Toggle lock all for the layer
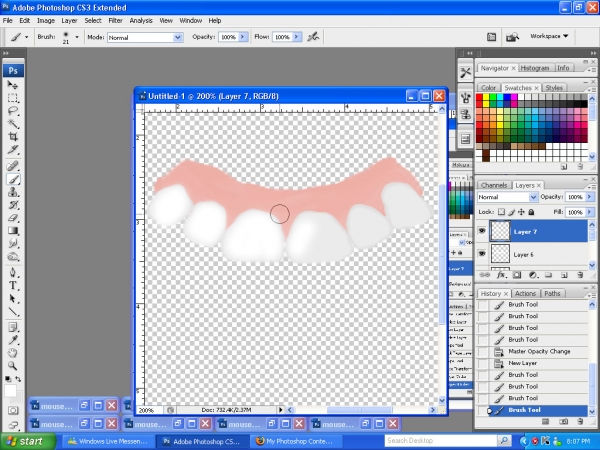This screenshot has width=600, height=450. [531, 212]
